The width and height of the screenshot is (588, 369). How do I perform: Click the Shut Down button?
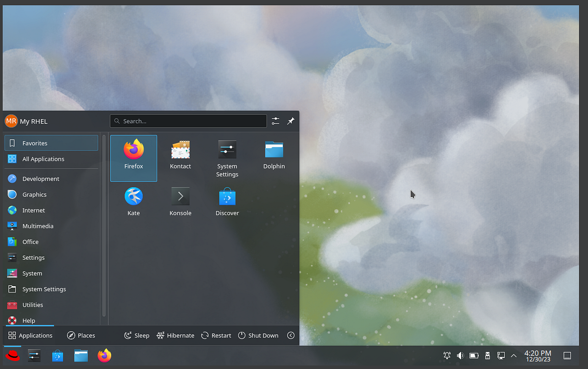pos(258,335)
